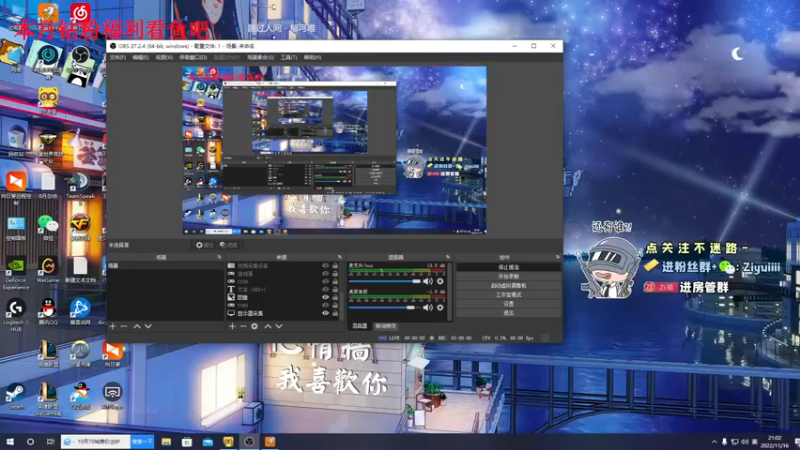The height and width of the screenshot is (450, 800).
Task: Adjust the microphone/Aux volume slider
Action: (384, 281)
